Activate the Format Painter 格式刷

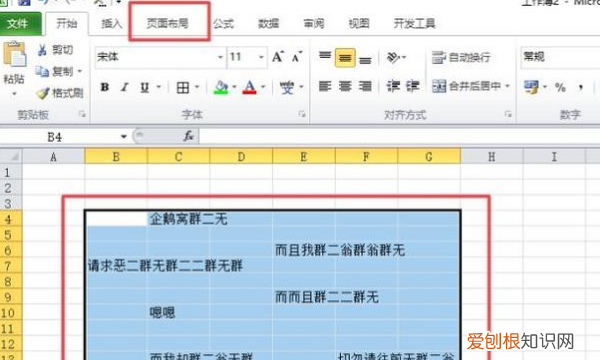(60, 93)
